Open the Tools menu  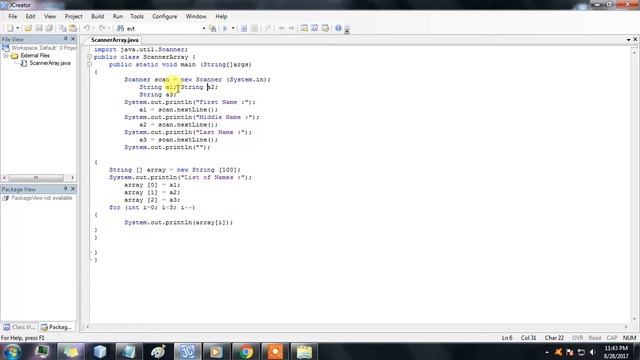(x=137, y=16)
